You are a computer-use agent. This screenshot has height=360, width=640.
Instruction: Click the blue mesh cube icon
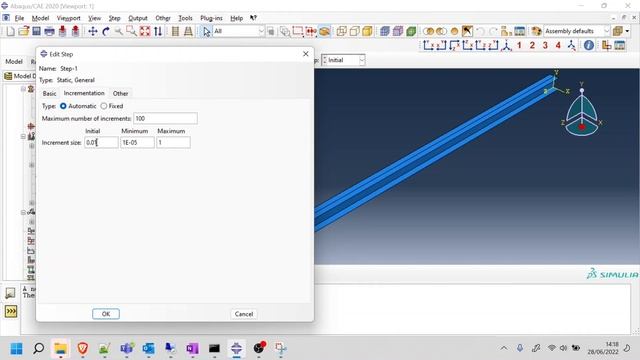tap(384, 31)
